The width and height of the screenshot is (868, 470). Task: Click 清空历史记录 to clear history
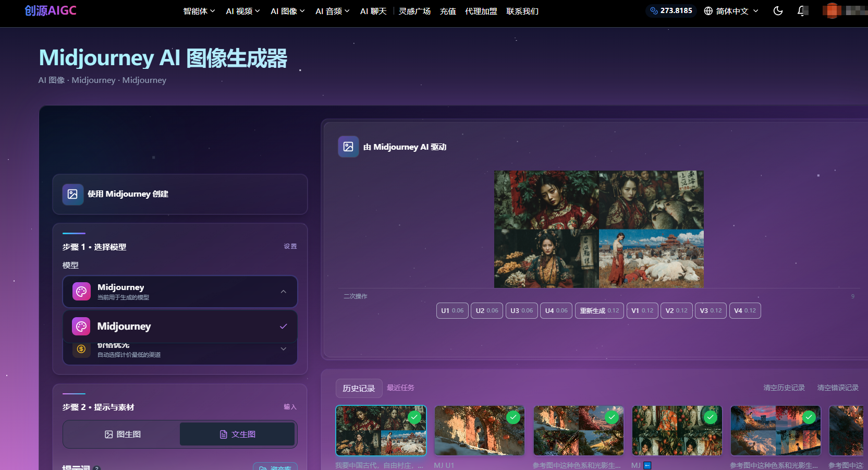[784, 388]
